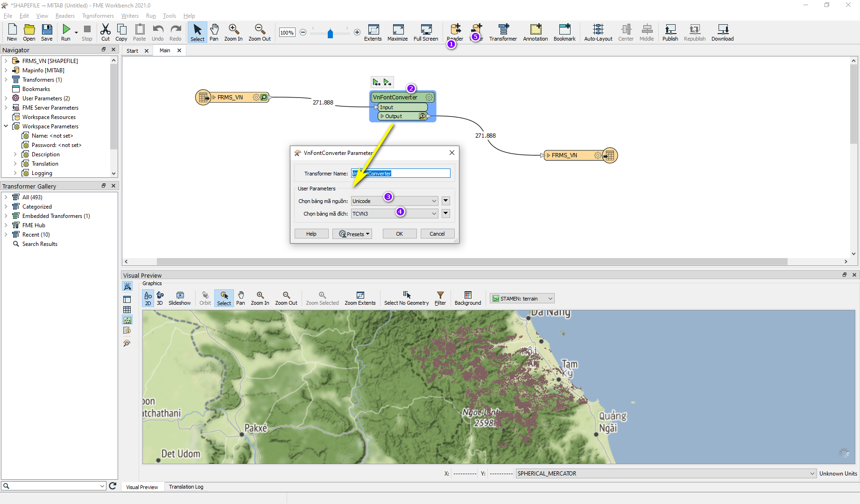Open destination encoding dropdown showing TCVN3
The image size is (860, 504).
click(395, 214)
